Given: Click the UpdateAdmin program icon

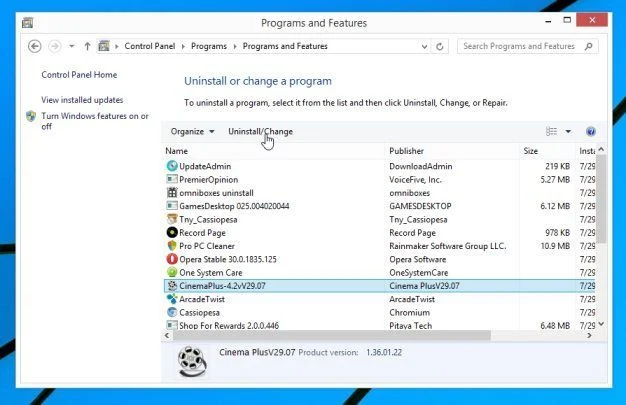Looking at the screenshot, I should [x=172, y=166].
